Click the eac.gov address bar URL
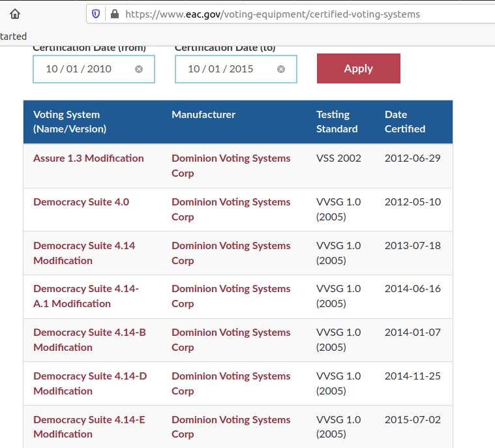Screen dimensions: 495x448 tap(273, 14)
